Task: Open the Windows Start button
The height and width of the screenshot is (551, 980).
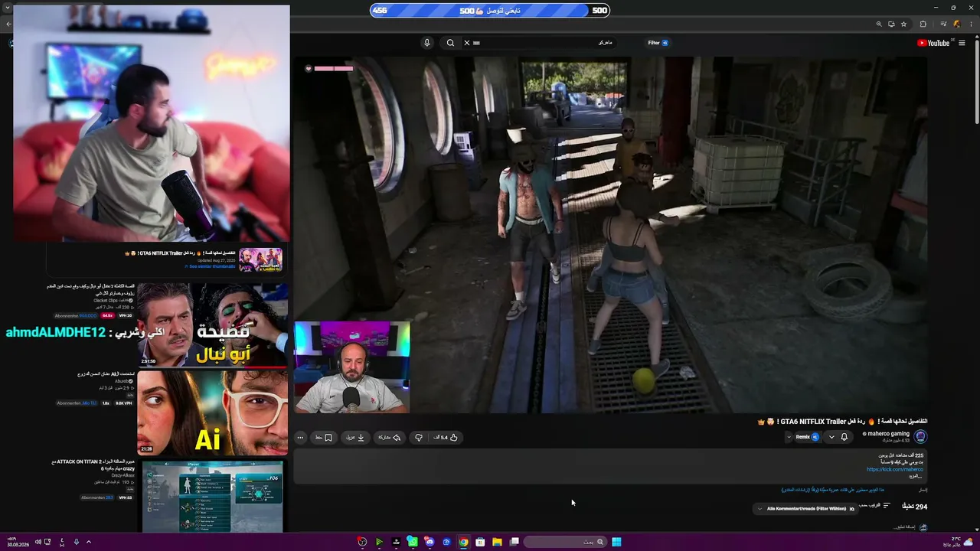Action: coord(616,542)
